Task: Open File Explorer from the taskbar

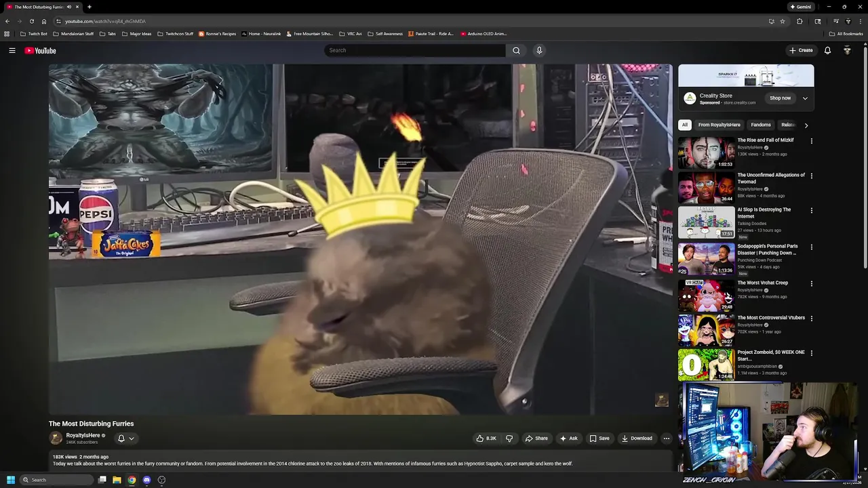Action: 117,480
